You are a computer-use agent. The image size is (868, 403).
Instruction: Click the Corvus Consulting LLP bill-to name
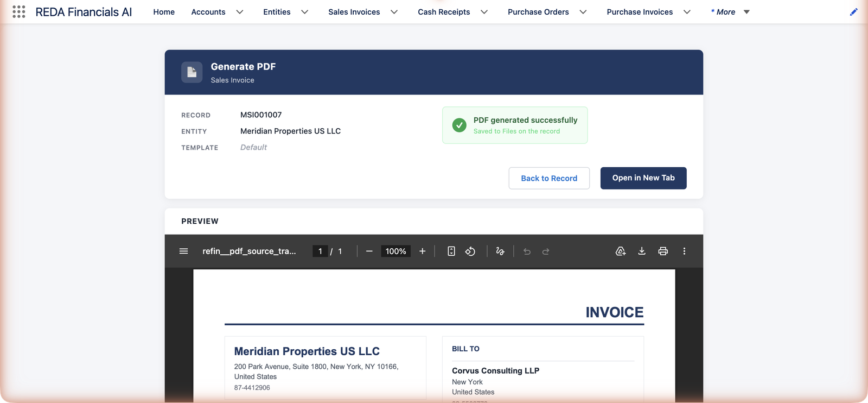tap(495, 370)
